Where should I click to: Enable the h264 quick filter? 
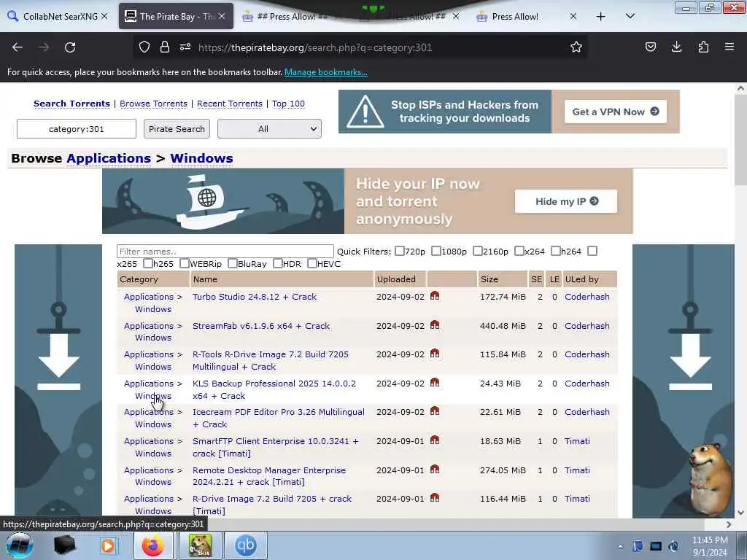click(555, 251)
